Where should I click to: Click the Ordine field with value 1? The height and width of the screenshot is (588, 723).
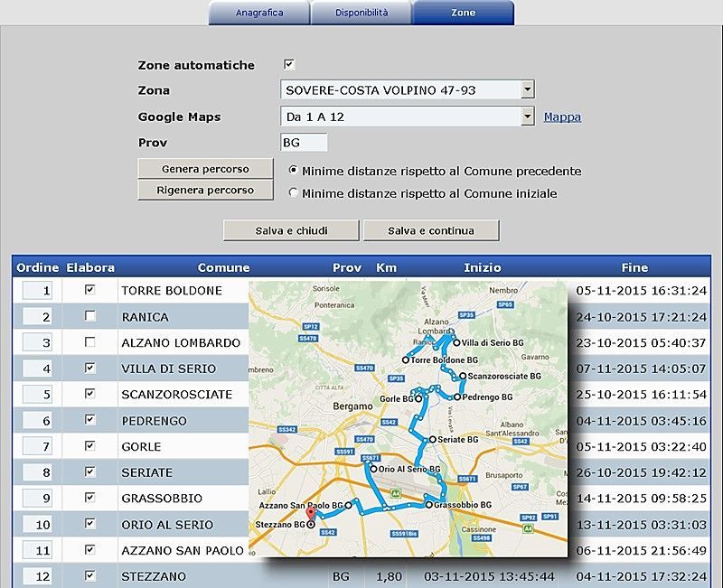(37, 290)
